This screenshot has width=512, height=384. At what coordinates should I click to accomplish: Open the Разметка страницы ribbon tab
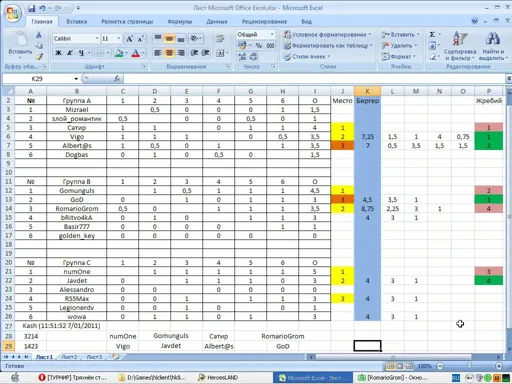pyautogui.click(x=127, y=21)
